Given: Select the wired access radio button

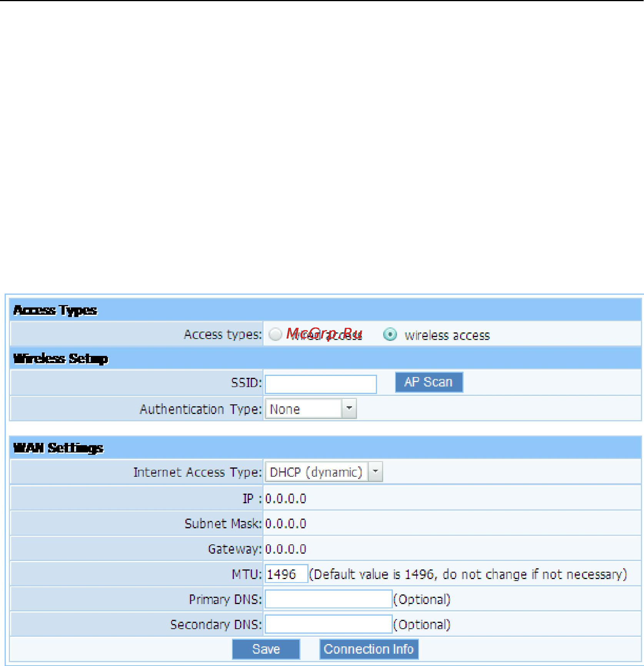Looking at the screenshot, I should [x=275, y=334].
